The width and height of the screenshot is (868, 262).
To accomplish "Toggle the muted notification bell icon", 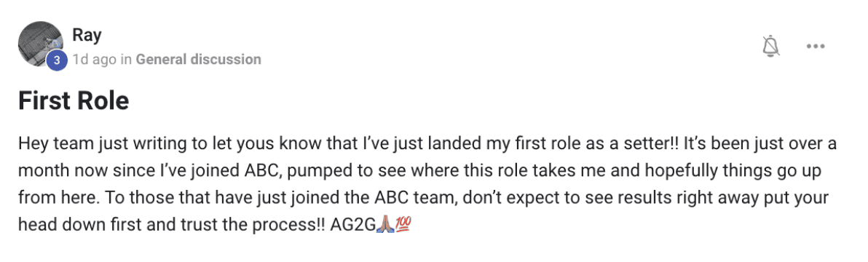I will pyautogui.click(x=771, y=46).
